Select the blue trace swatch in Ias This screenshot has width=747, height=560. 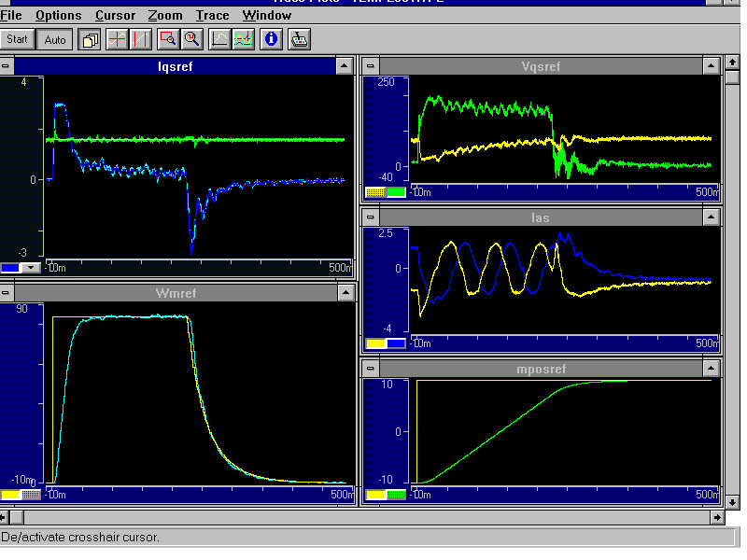[x=396, y=343]
